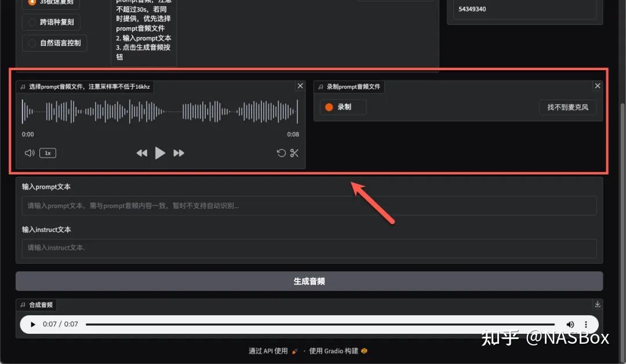The width and height of the screenshot is (626, 364).
Task: Play the prompt audio waveform
Action: pos(160,153)
